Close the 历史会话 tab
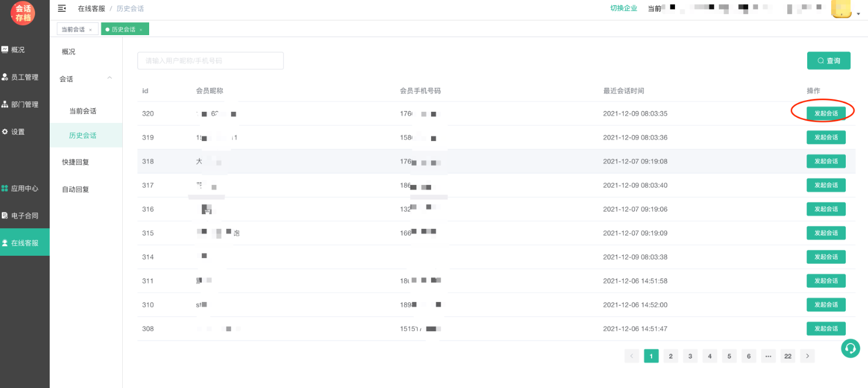Viewport: 868px width, 388px height. tap(141, 30)
